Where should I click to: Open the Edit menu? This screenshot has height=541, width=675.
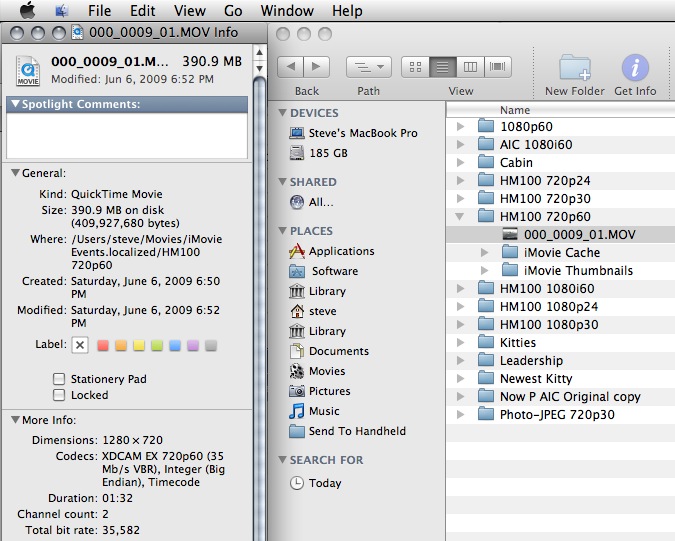pyautogui.click(x=142, y=10)
